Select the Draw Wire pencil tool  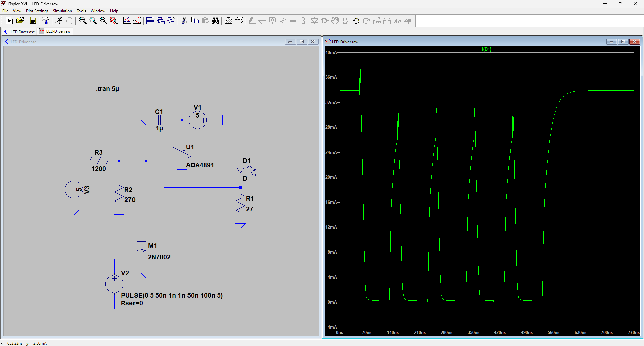pyautogui.click(x=252, y=21)
